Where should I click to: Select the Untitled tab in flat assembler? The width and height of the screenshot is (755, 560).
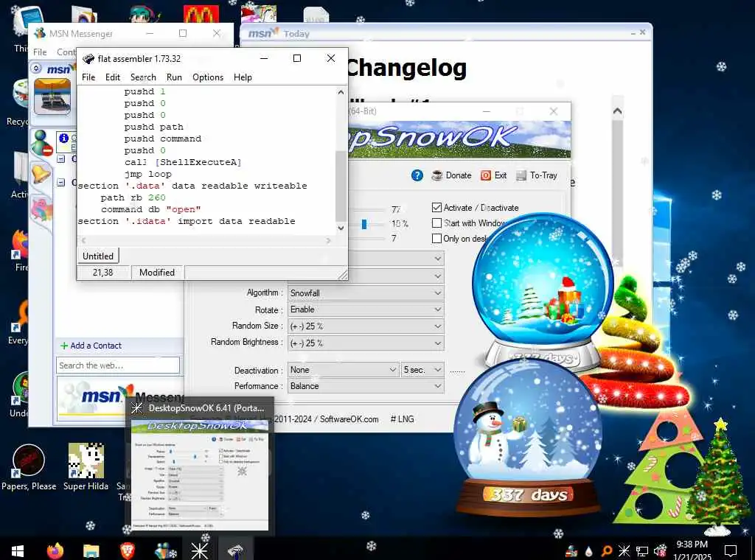98,256
